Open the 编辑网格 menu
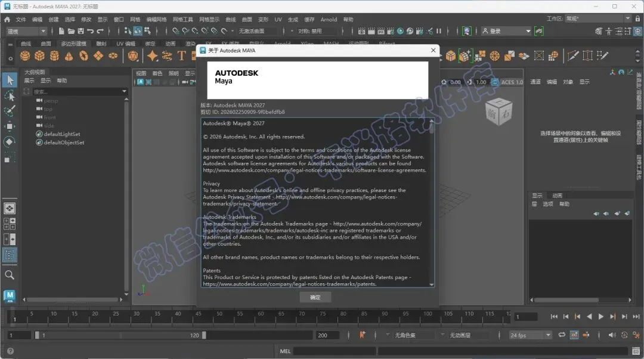 coord(156,19)
